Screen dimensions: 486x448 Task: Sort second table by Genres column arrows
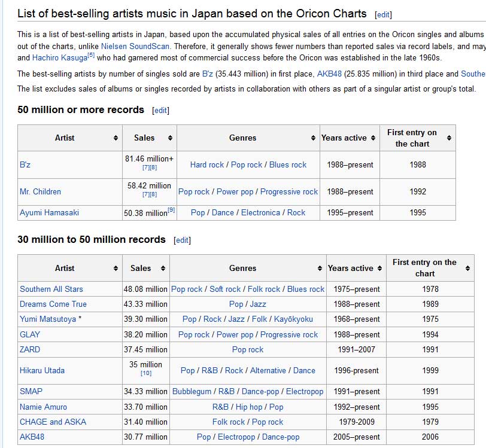tap(320, 269)
